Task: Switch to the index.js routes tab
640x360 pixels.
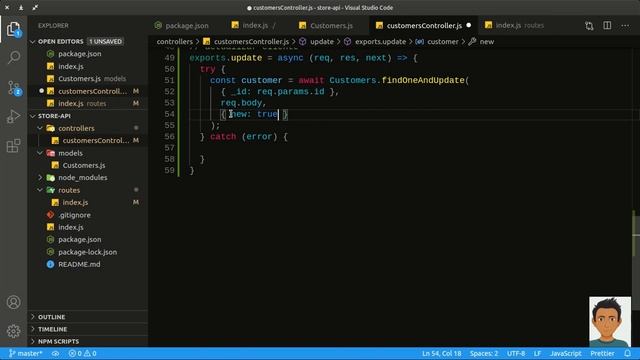Action: (x=514, y=25)
